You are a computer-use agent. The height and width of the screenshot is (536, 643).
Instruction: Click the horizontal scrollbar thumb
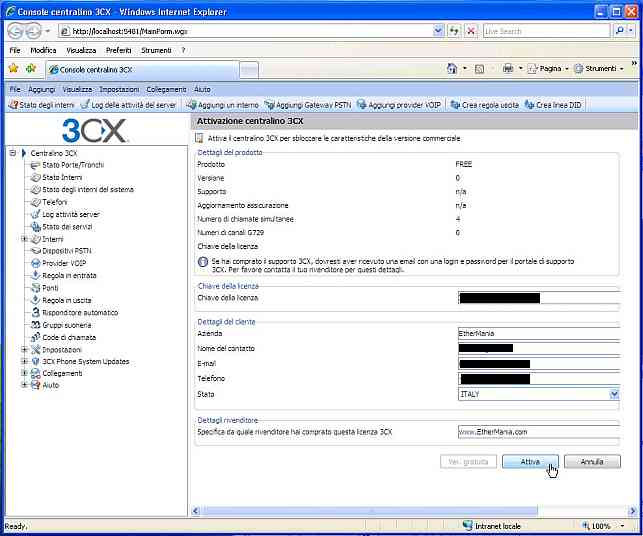coord(369,511)
